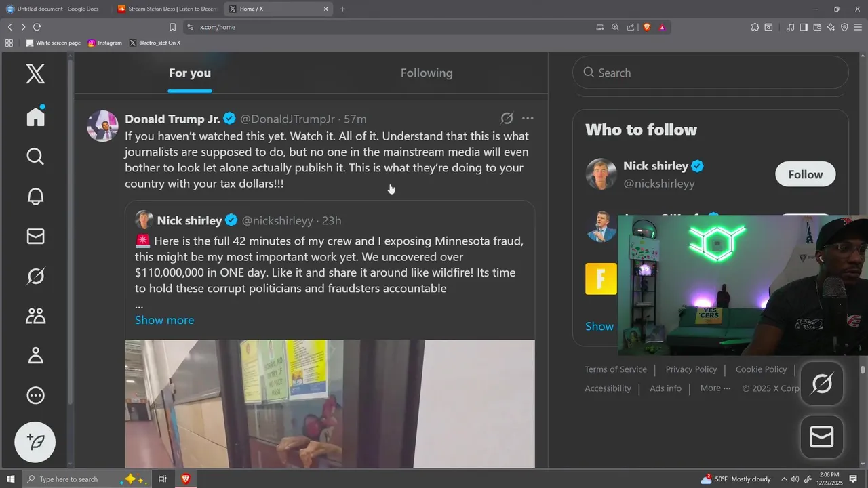The image size is (868, 488).
Task: Open the Windows Start menu
Action: pyautogui.click(x=11, y=479)
